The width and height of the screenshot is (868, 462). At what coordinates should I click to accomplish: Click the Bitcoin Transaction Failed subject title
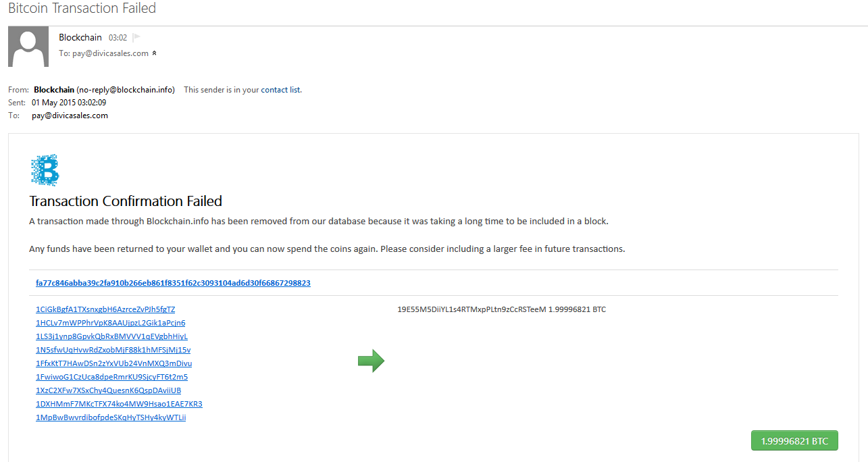coord(82,9)
